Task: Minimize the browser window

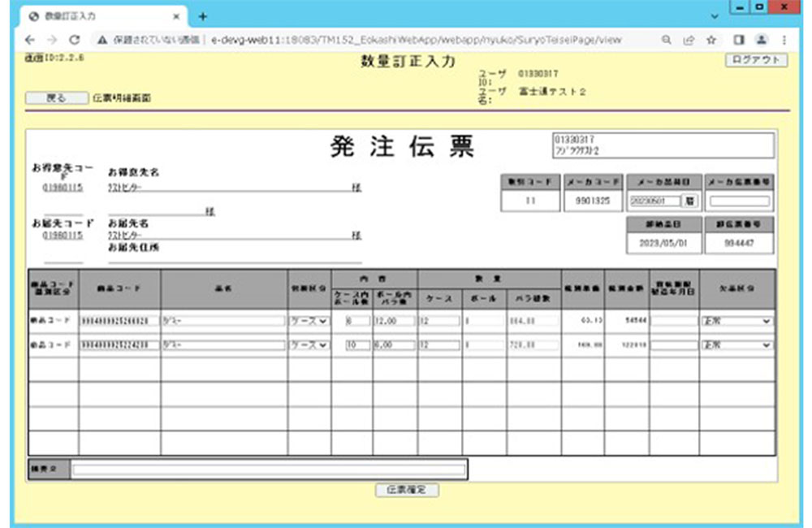Action: pyautogui.click(x=740, y=7)
